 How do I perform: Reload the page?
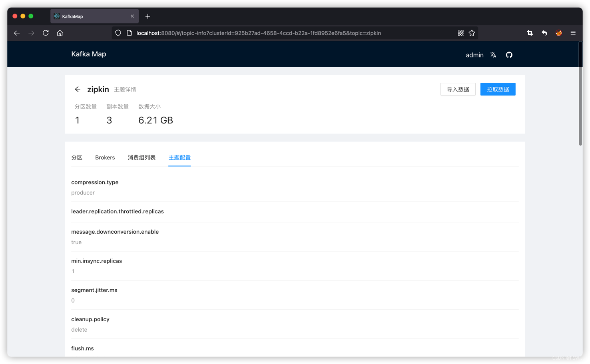pyautogui.click(x=46, y=33)
